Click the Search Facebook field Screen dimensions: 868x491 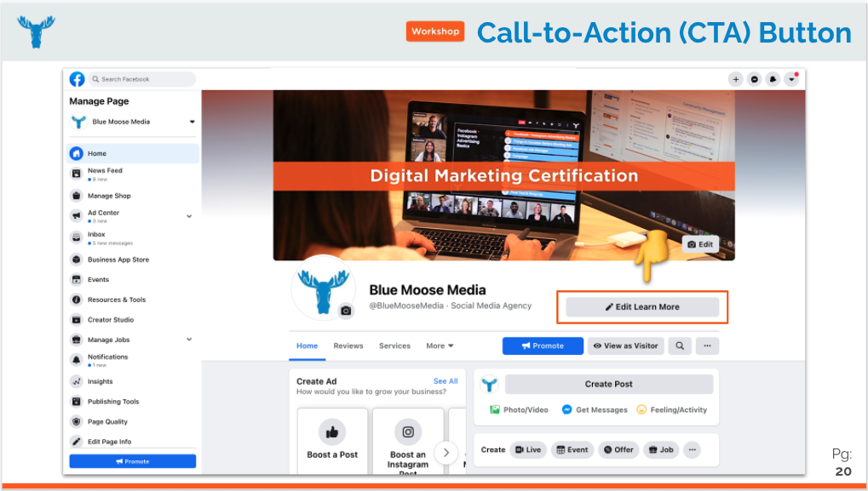[x=142, y=79]
